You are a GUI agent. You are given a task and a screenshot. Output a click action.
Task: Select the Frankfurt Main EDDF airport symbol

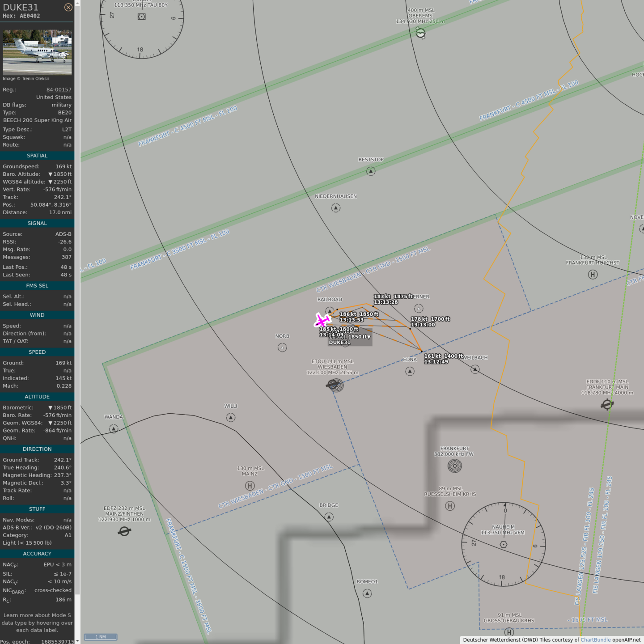pyautogui.click(x=607, y=405)
